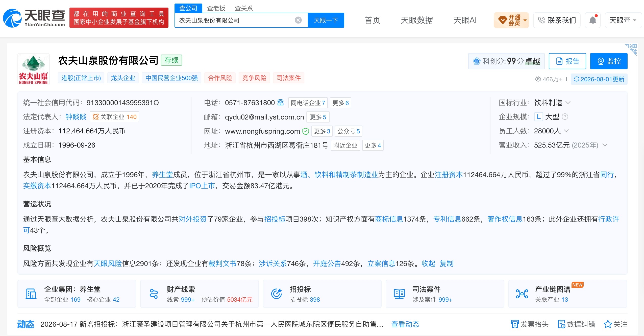Click 复制 to copy summary
Image resolution: width=644 pixels, height=336 pixels.
(447, 263)
